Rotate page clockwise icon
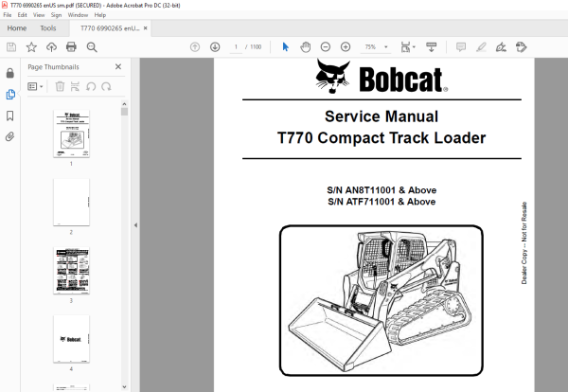 106,86
